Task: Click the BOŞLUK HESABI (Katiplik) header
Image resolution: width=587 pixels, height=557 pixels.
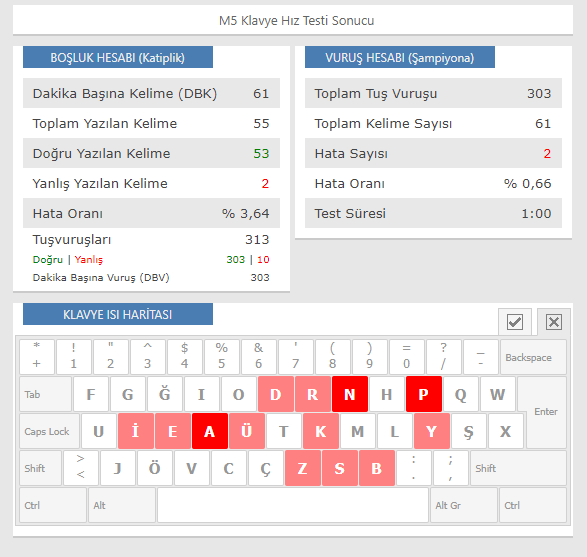Action: pyautogui.click(x=118, y=57)
